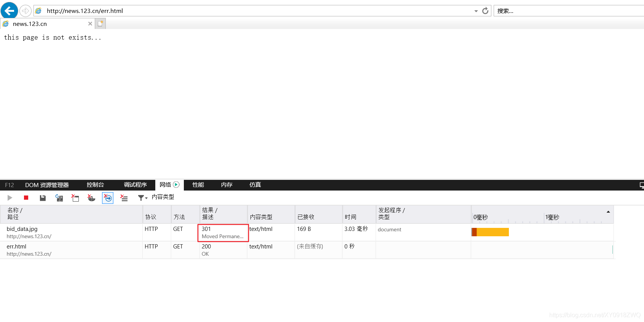
Task: Clear session entries list icon
Action: pyautogui.click(x=124, y=198)
